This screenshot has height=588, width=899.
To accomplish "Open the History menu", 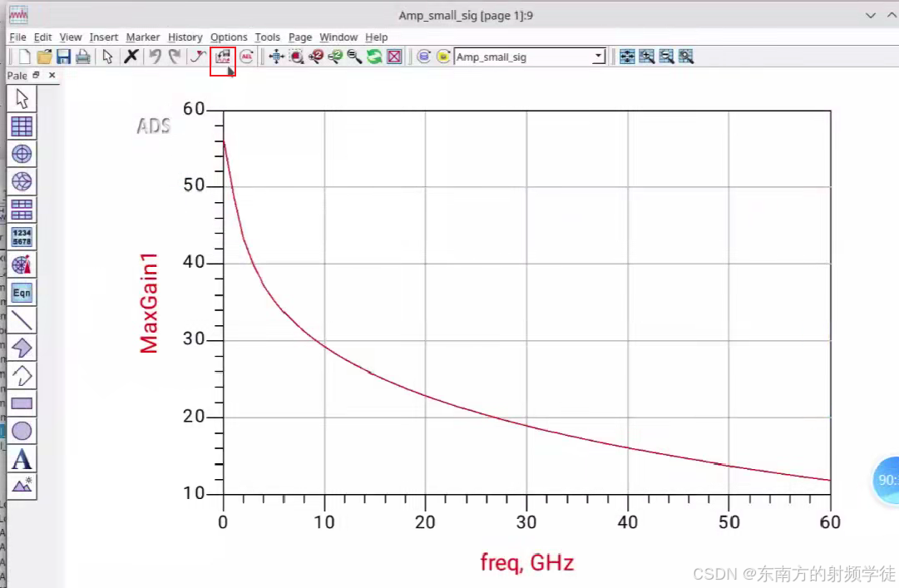I will pyautogui.click(x=185, y=37).
